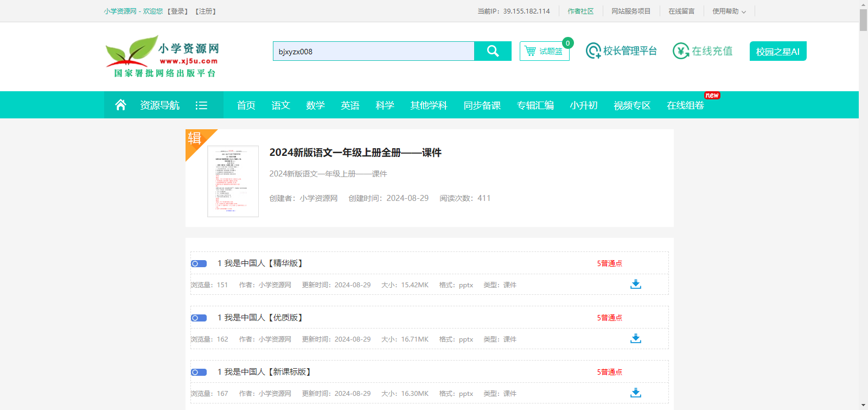This screenshot has width=868, height=410.
Task: Open the 语文 subject menu
Action: 280,105
